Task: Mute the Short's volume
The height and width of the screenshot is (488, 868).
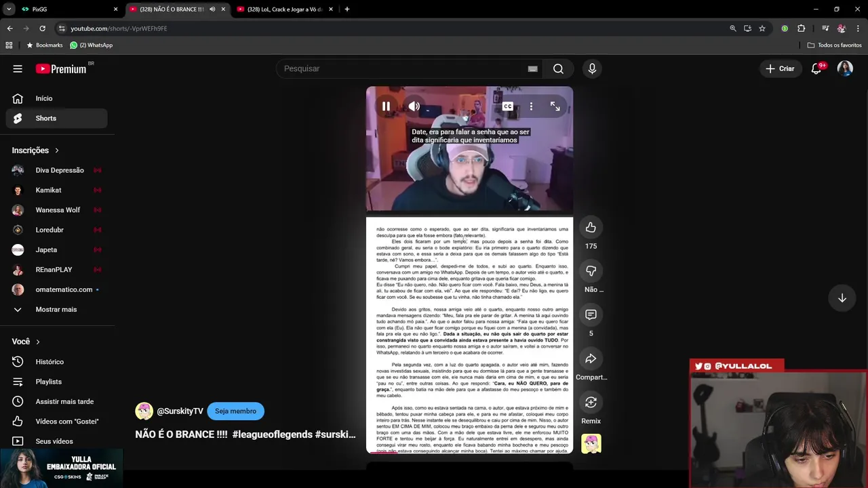Action: point(414,106)
